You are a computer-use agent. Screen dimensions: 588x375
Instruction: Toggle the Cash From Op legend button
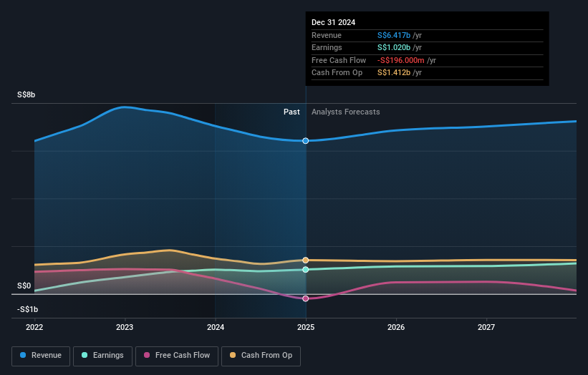261,356
